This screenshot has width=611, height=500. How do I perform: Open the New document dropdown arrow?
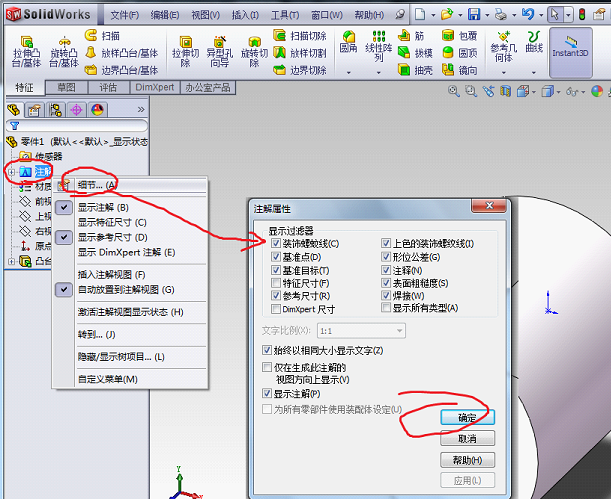(433, 16)
